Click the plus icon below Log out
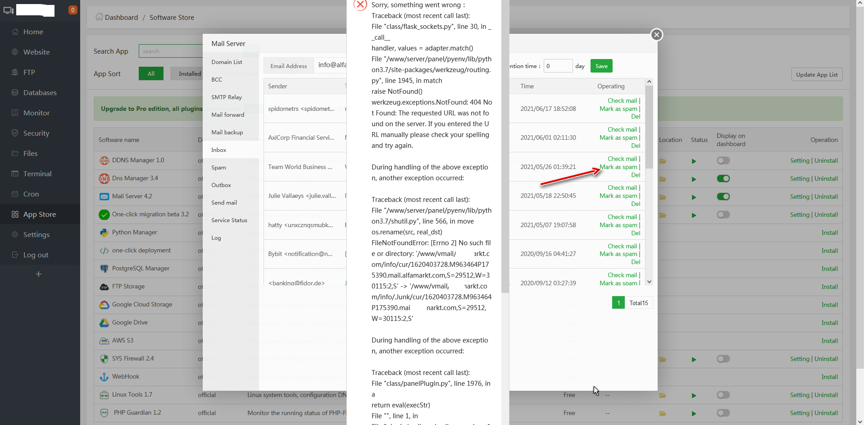The image size is (868, 425). coord(39,274)
